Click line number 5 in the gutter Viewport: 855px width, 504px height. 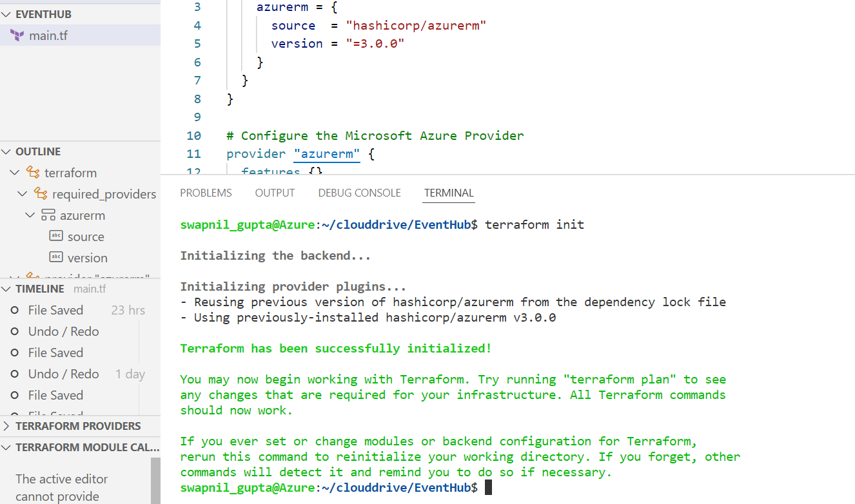[x=197, y=44]
